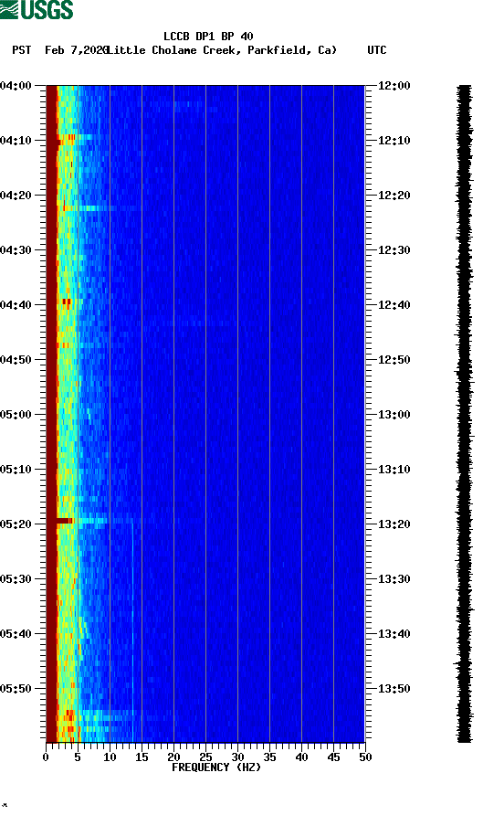The image size is (504, 815).
Task: Click the 05:00 PST time label
Action: (16, 414)
